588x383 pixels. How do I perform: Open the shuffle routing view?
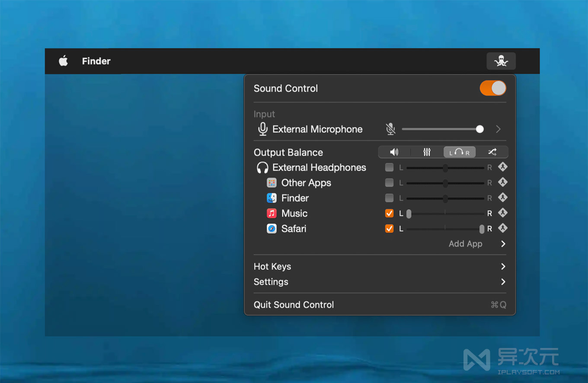pos(492,152)
